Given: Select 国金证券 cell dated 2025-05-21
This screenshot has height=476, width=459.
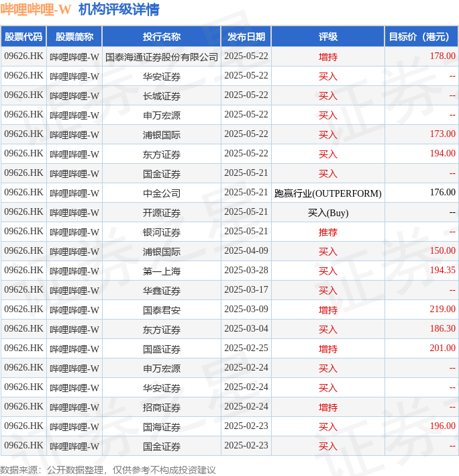Looking at the screenshot, I should point(162,173).
